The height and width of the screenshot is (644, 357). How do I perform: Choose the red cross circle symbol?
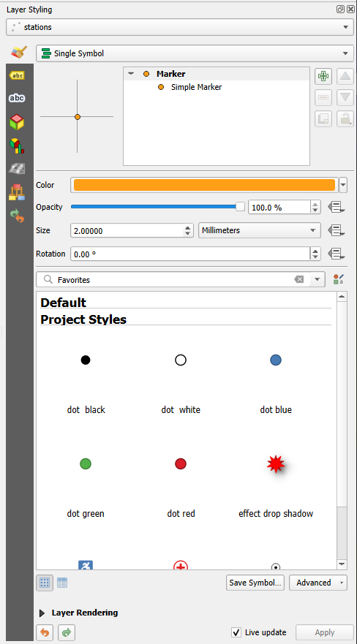coord(181,566)
